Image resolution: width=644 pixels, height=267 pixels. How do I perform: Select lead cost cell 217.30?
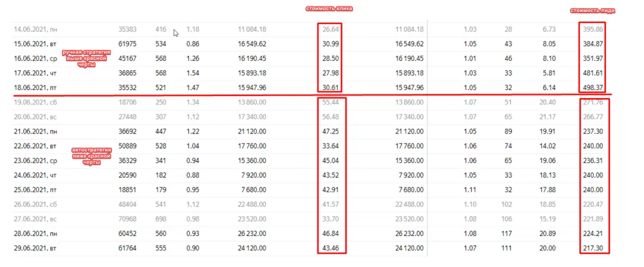tap(592, 248)
